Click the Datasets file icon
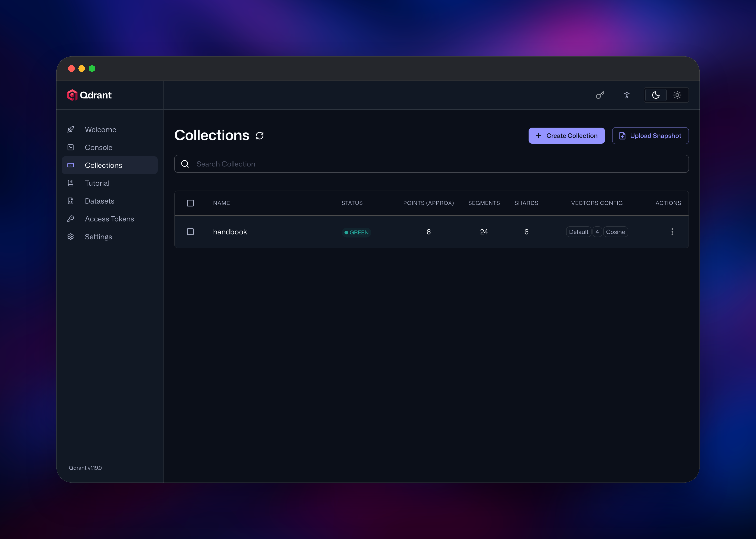The width and height of the screenshot is (756, 539). [x=71, y=201]
